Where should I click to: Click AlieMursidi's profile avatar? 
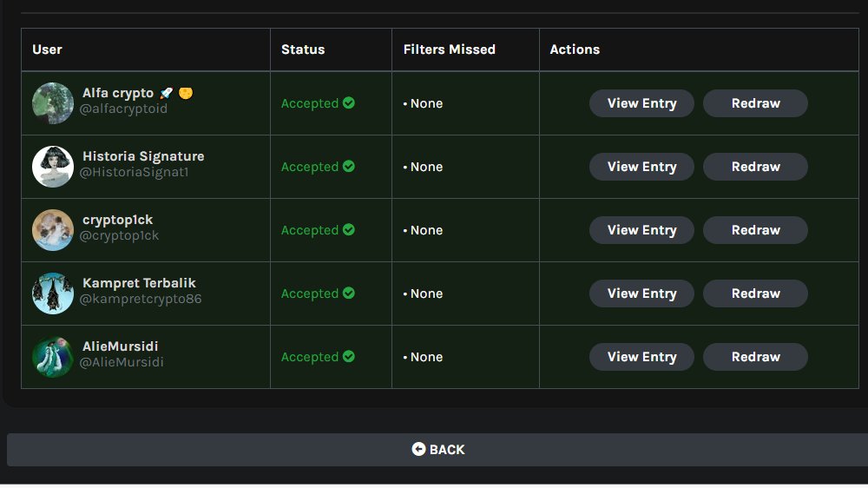pyautogui.click(x=53, y=357)
